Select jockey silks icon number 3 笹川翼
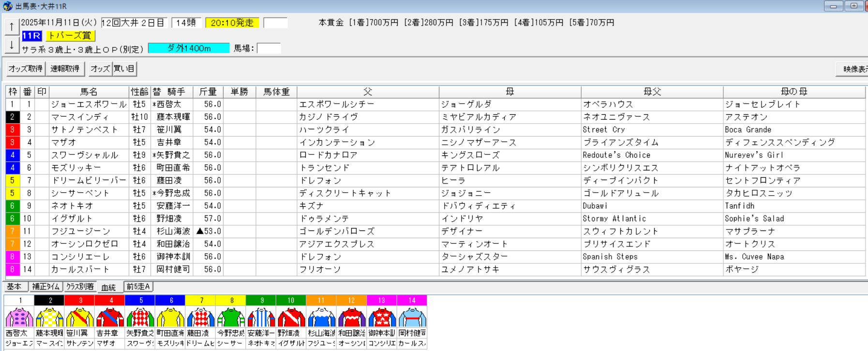This screenshot has height=351, width=868. [80, 318]
